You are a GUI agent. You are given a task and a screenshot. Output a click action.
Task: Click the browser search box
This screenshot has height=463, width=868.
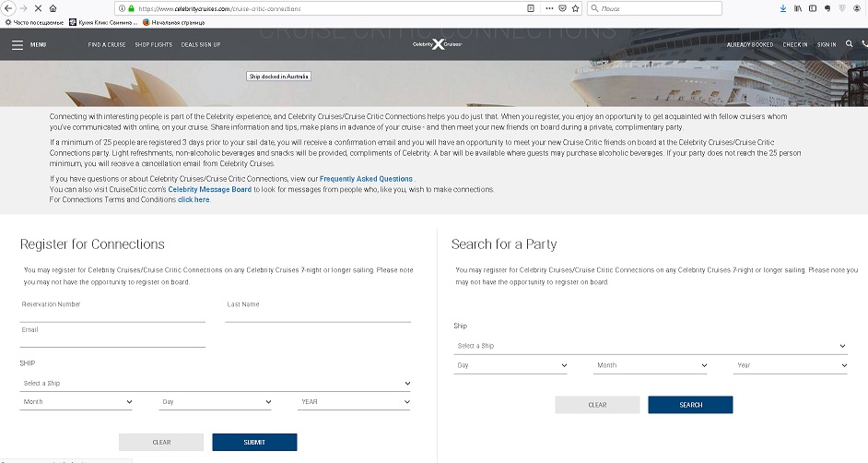click(x=654, y=8)
